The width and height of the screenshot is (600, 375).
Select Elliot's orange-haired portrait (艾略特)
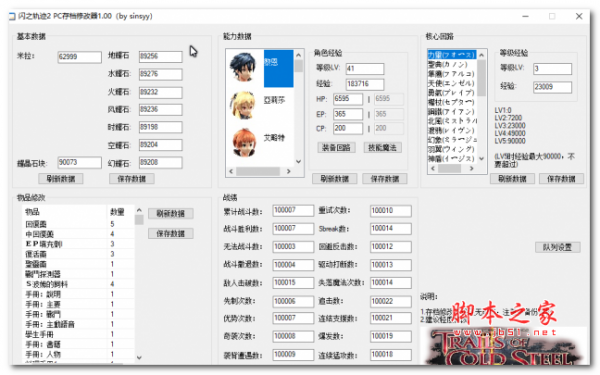[244, 142]
